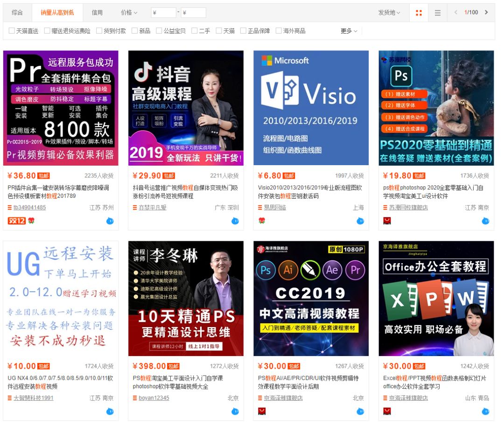Open 大智慧科技1991 seller link
The image size is (504, 426).
tap(34, 398)
